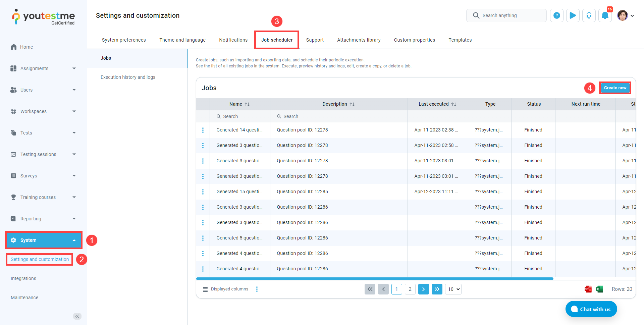Open displayed columns options menu

[x=257, y=289]
